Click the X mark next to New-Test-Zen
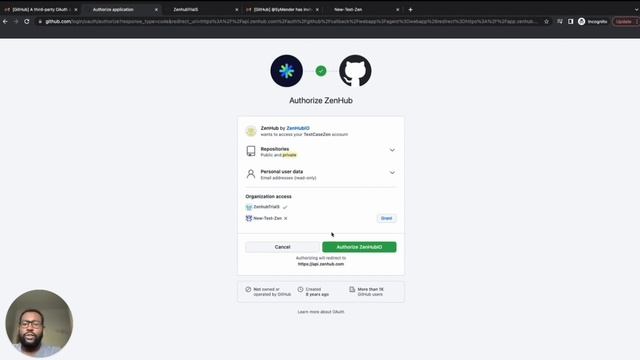Image resolution: width=640 pixels, height=360 pixels. (286, 218)
